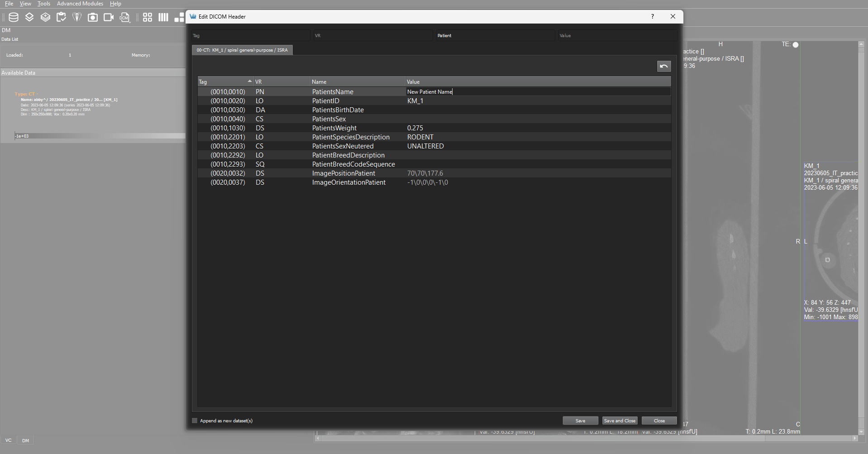Select the PatientsSex row
Viewport: 868px width, 454px height.
click(x=434, y=119)
